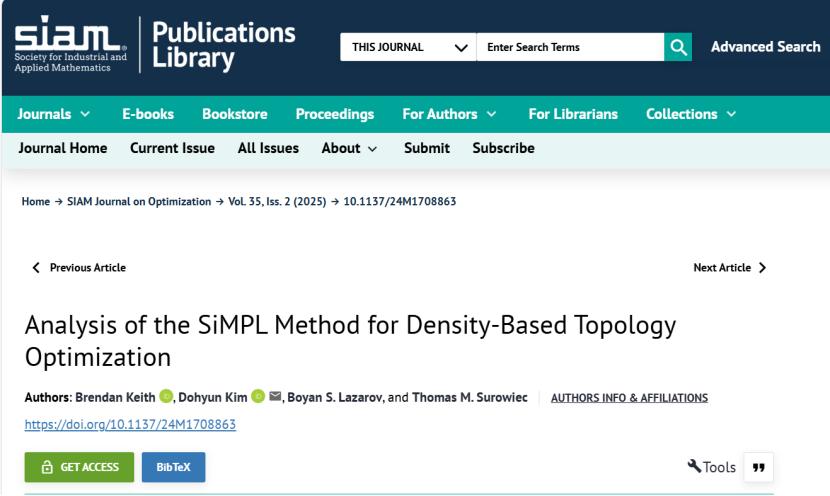Click the green search magnifier button
Viewport: 830px width, 496px height.
(x=678, y=46)
